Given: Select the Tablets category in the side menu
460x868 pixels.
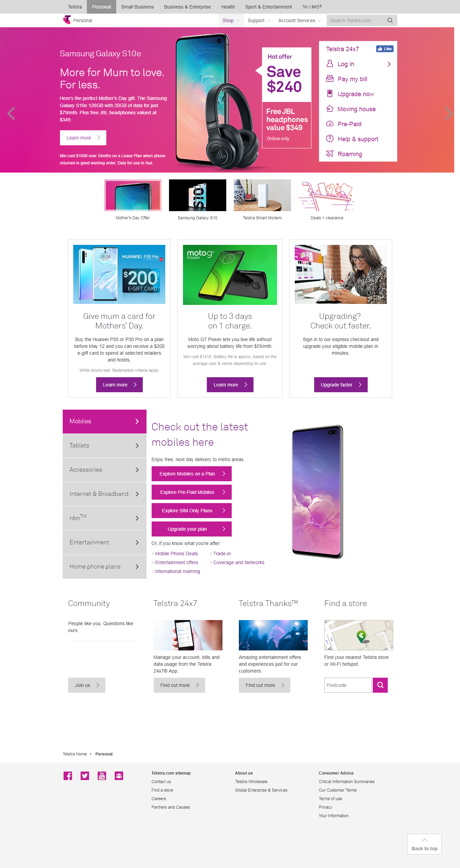Looking at the screenshot, I should [x=105, y=445].
